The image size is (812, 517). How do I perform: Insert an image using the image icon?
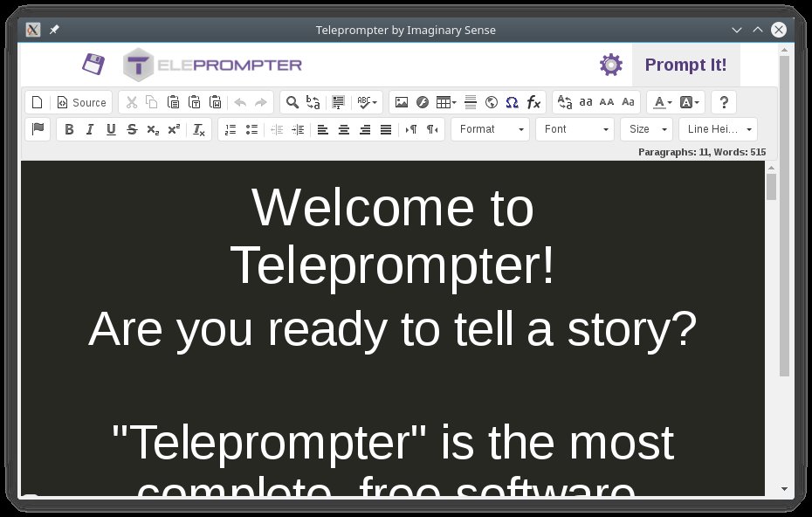(401, 102)
